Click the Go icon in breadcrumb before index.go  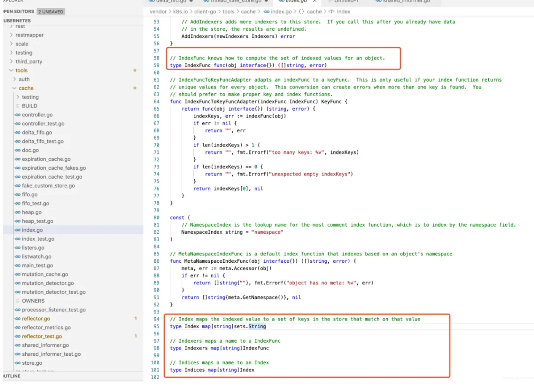click(x=266, y=12)
